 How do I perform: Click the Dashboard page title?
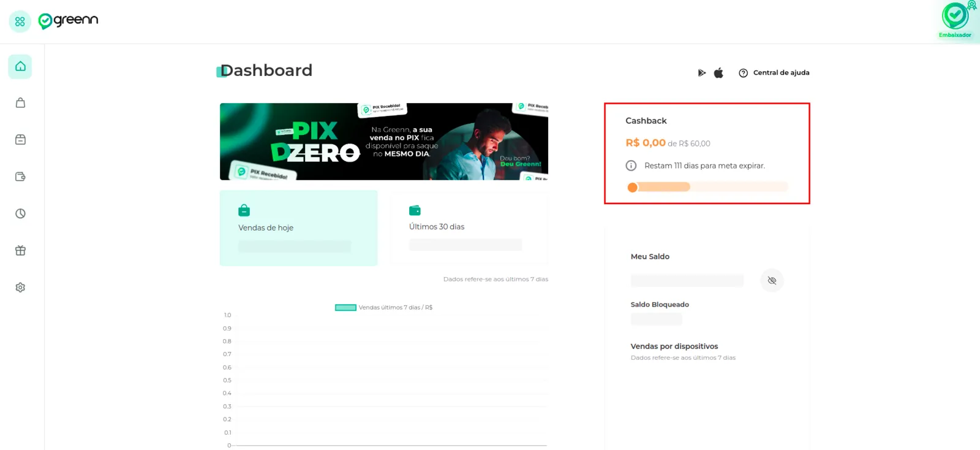(x=266, y=71)
